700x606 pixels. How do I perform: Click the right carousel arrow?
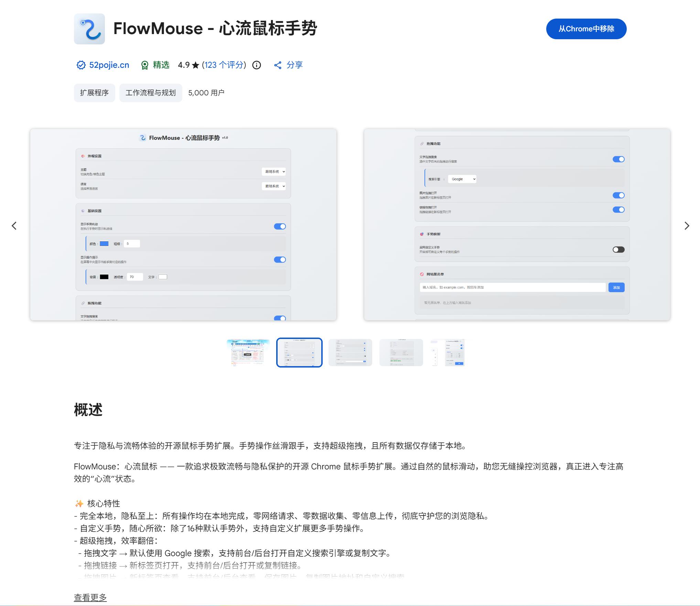[x=687, y=226]
